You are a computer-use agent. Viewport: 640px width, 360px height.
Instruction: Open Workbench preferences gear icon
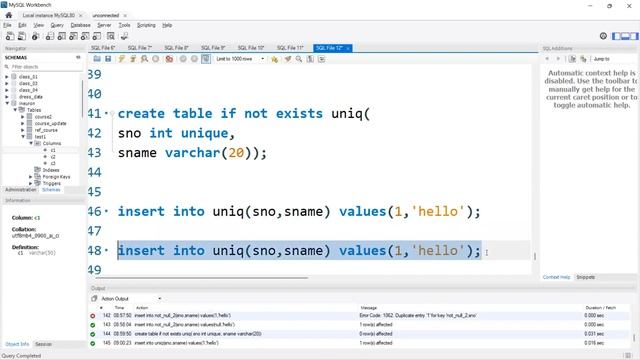click(603, 36)
